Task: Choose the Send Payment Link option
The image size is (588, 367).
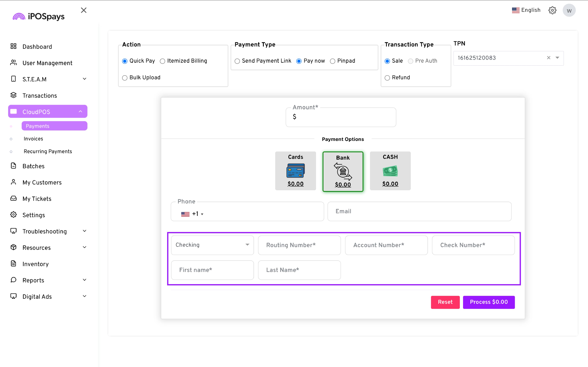Action: tap(237, 61)
